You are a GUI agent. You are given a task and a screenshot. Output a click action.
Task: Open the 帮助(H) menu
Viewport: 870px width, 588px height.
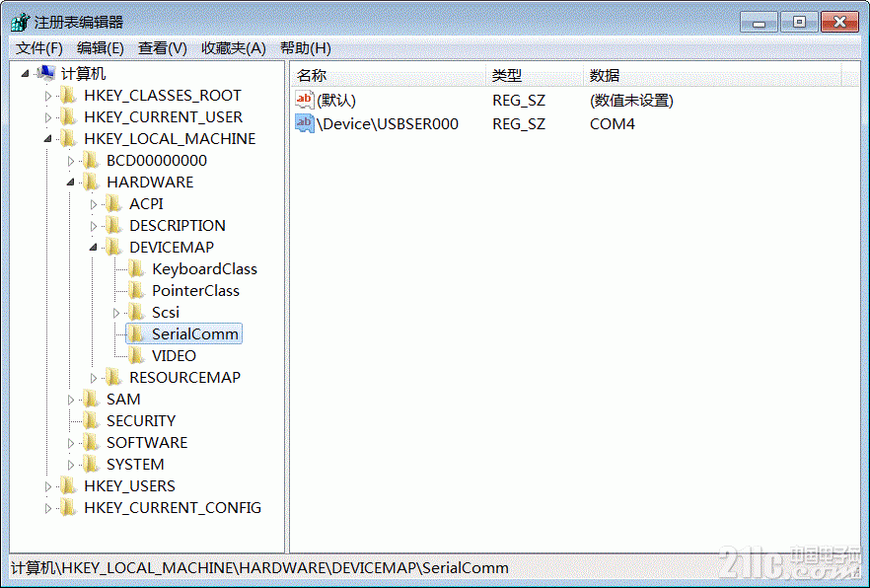(x=305, y=48)
